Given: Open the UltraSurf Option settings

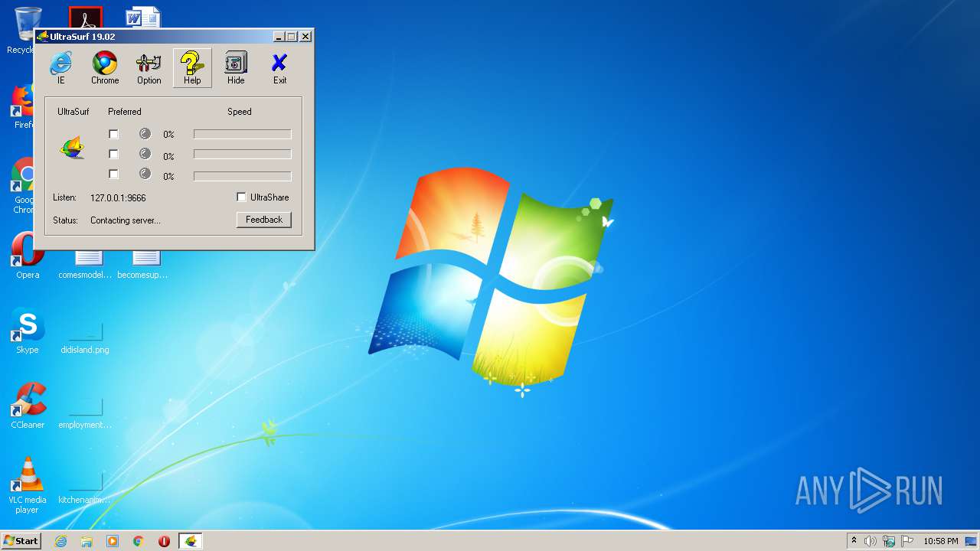Looking at the screenshot, I should point(149,68).
